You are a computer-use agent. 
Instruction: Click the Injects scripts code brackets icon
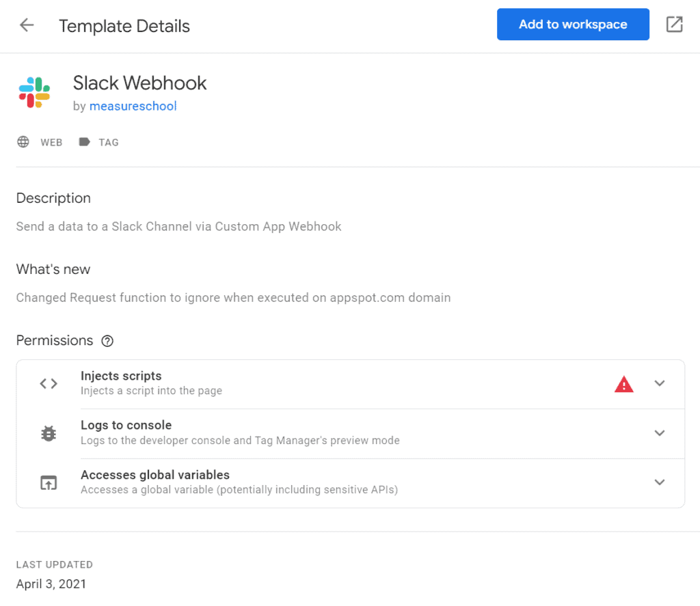[49, 383]
